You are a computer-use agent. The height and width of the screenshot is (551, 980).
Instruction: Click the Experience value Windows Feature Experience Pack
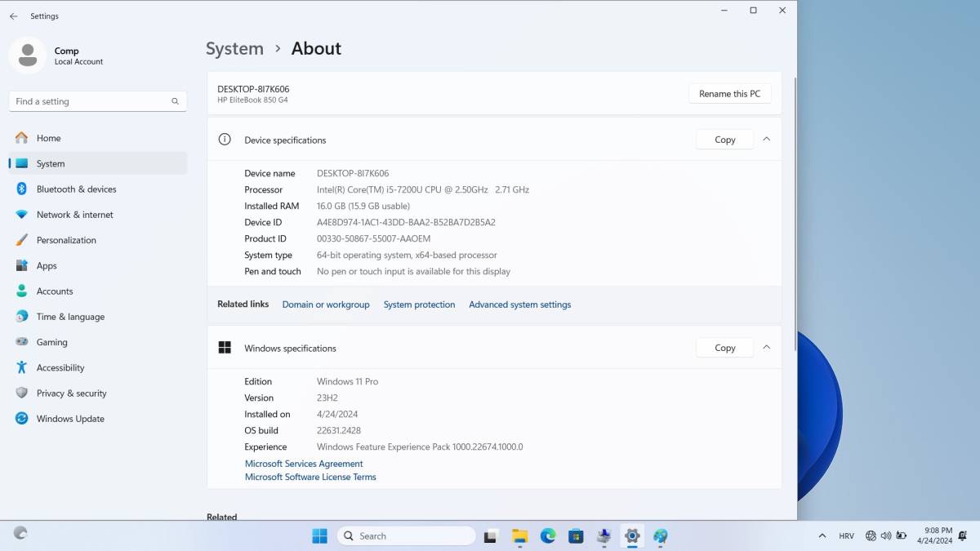point(420,447)
